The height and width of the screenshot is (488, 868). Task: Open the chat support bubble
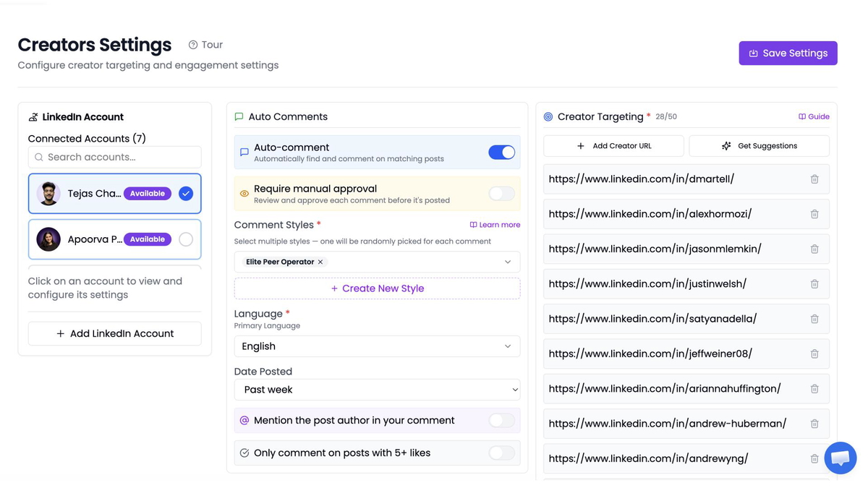[841, 458]
